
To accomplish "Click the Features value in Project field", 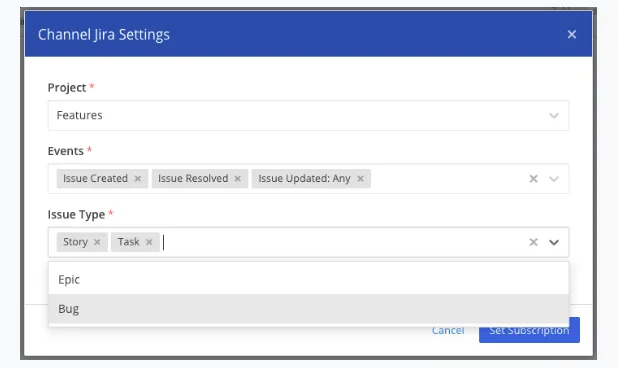I will (x=80, y=115).
